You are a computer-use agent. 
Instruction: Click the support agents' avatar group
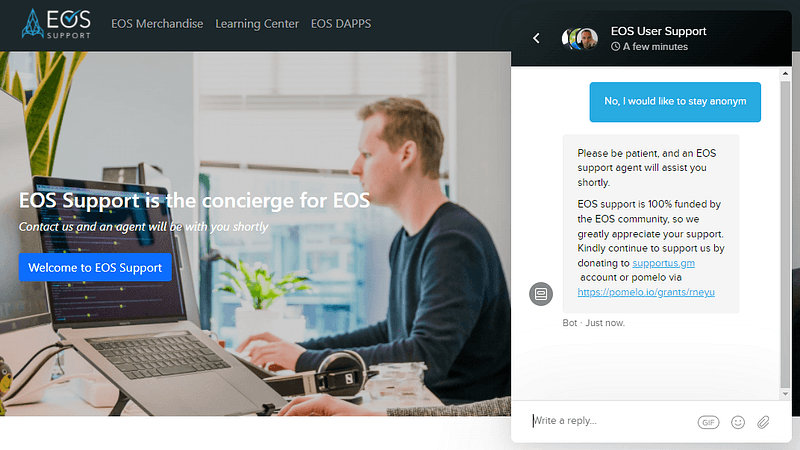pyautogui.click(x=580, y=39)
